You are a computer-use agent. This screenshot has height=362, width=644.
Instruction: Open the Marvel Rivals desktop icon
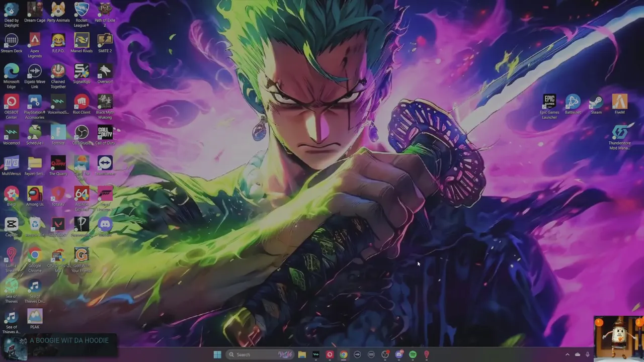pyautogui.click(x=82, y=40)
